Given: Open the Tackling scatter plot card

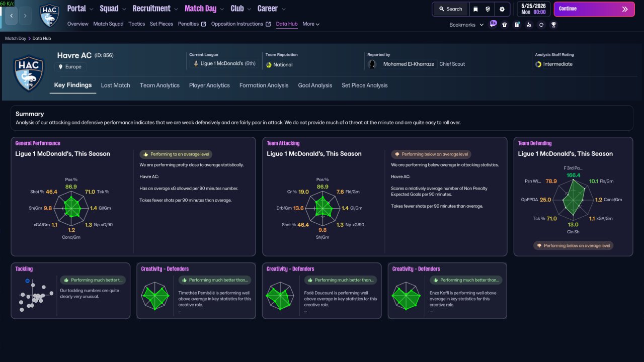Looking at the screenshot, I should (x=70, y=291).
